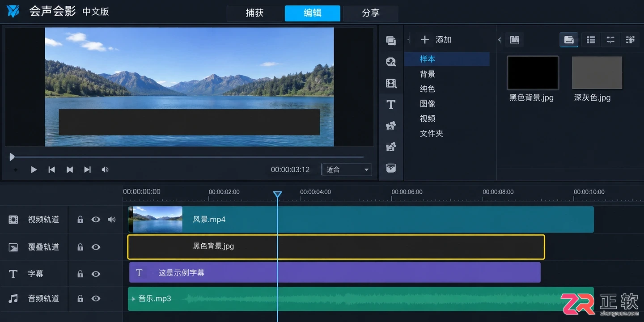Open the envelope-shaped icon at sidebar bottom
Screen dimensions: 644x322
pyautogui.click(x=391, y=168)
